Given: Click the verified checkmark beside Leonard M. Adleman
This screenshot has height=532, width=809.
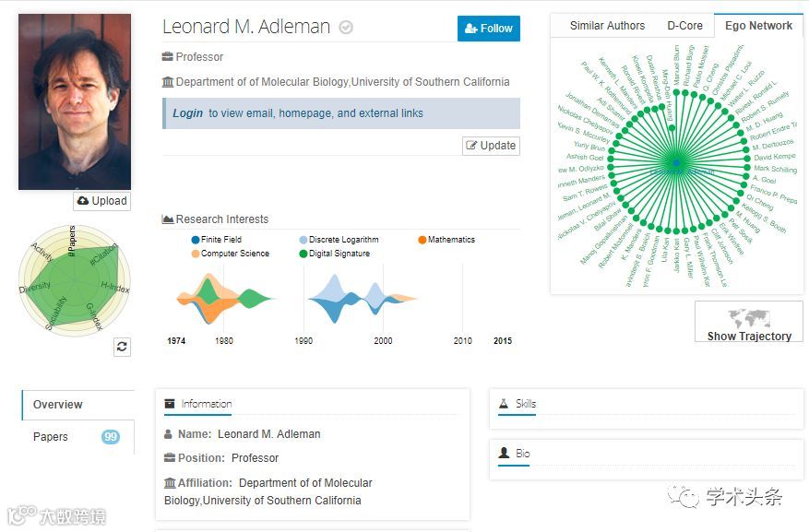Looking at the screenshot, I should [346, 28].
